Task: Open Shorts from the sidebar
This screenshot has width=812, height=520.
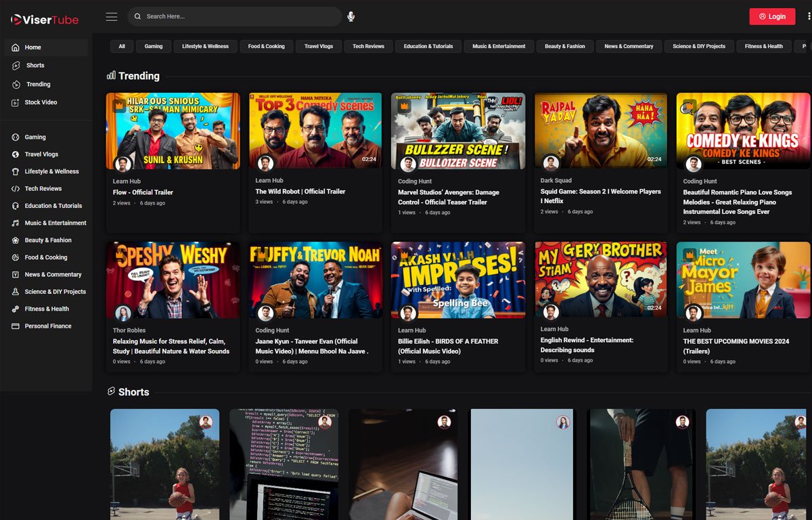Action: click(x=35, y=66)
